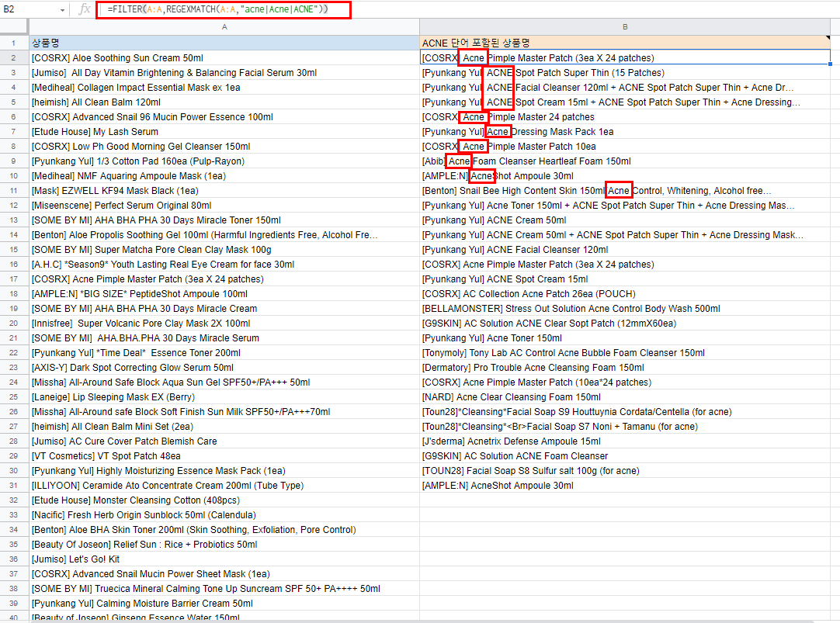
Task: Click '[VT Cosmetics] VT Spot Patch 48ea' cell
Action: (224, 456)
